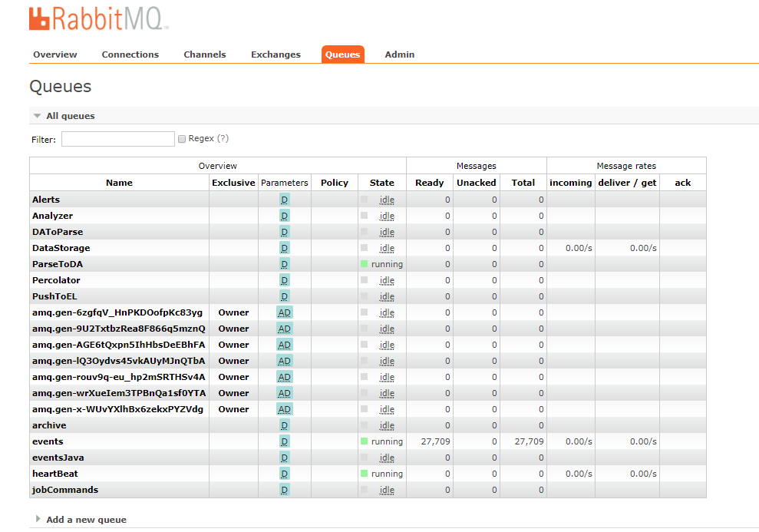Screen dimensions: 759x532
Task: Open the jobCommands queue
Action: point(65,490)
